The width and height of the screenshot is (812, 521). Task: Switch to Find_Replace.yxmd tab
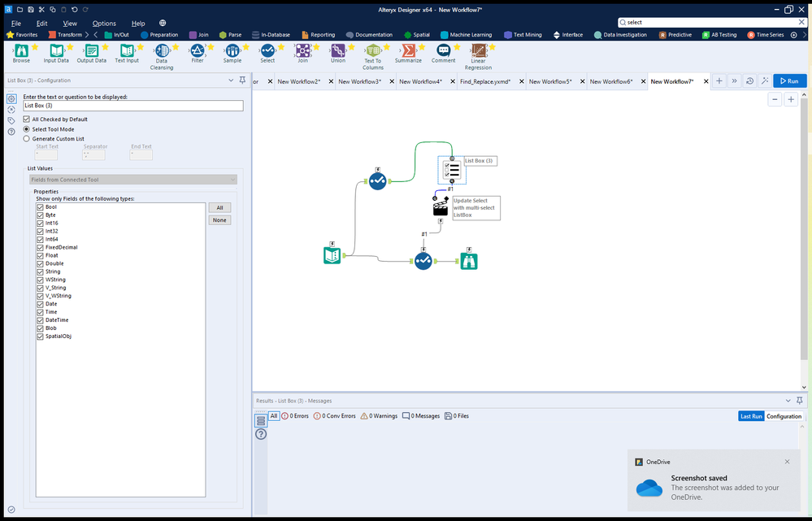point(485,81)
